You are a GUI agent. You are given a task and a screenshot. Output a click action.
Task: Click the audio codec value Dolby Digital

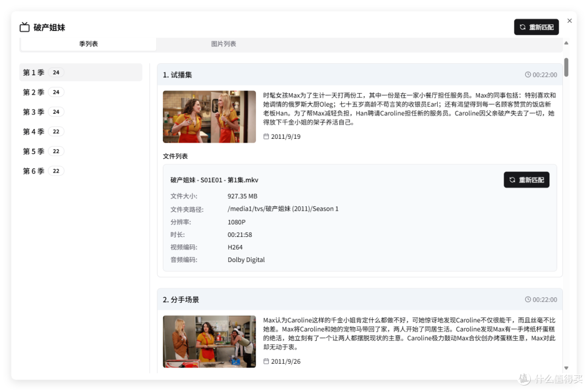(x=246, y=260)
